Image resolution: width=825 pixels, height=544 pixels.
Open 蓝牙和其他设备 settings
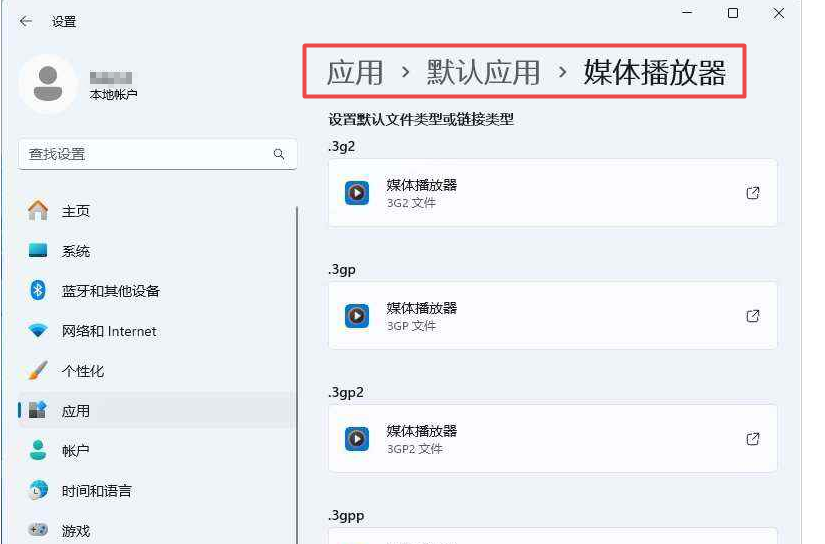pos(155,291)
